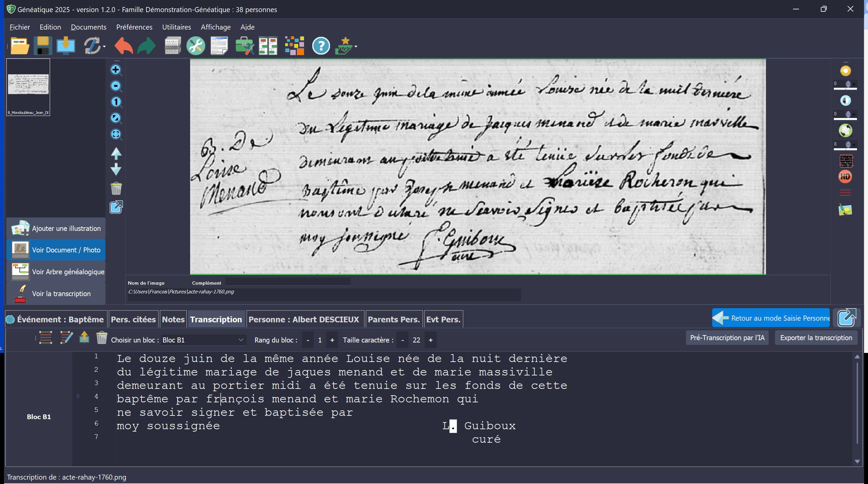This screenshot has width=868, height=484.
Task: Open the Choisir un bloc dropdown
Action: [241, 340]
